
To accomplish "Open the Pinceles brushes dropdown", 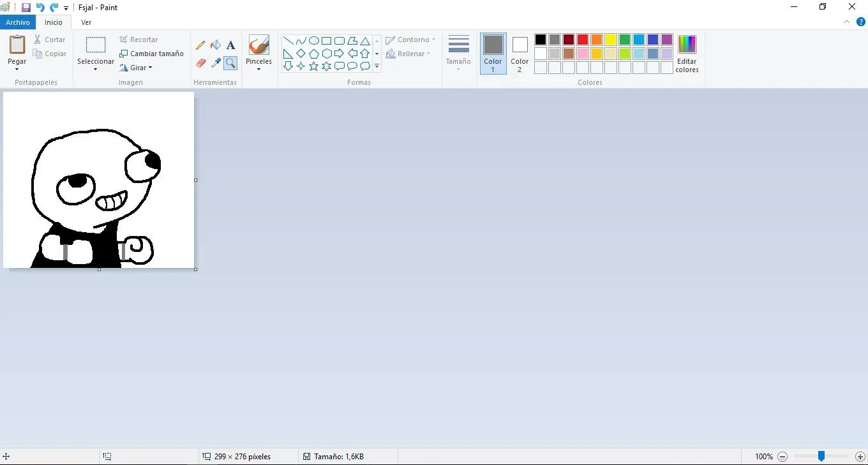I will [258, 69].
